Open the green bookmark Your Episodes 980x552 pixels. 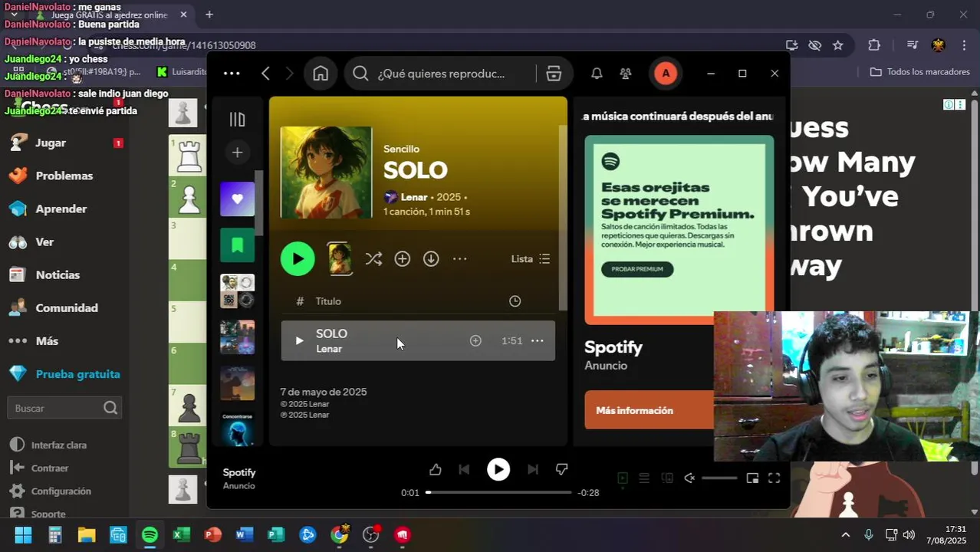237,245
